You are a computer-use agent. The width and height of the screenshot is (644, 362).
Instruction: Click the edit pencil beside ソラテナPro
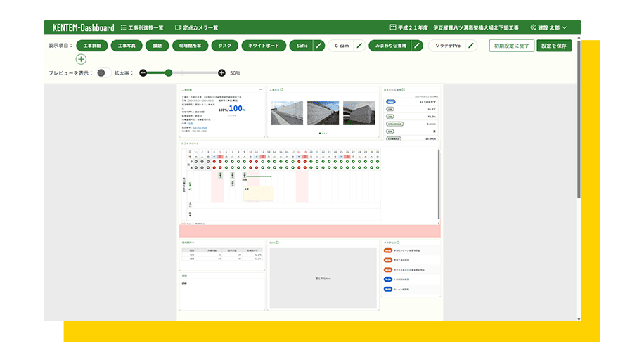click(471, 46)
